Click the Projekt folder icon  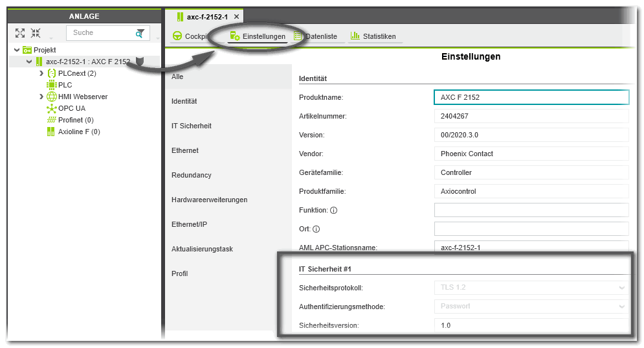click(27, 50)
